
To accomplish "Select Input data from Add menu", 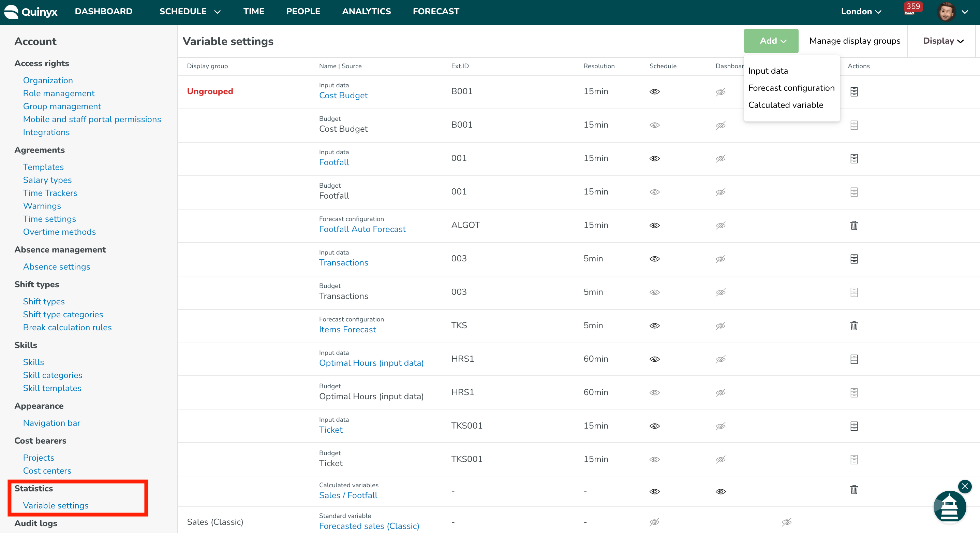I will click(768, 71).
